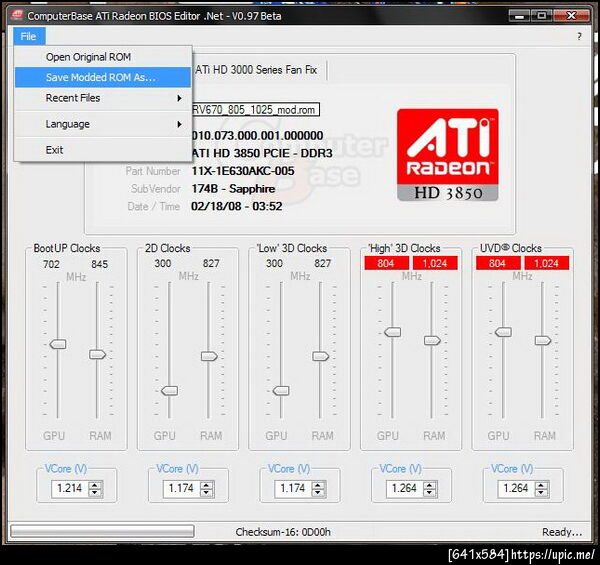
Task: Click the question mark help item
Action: 579,37
